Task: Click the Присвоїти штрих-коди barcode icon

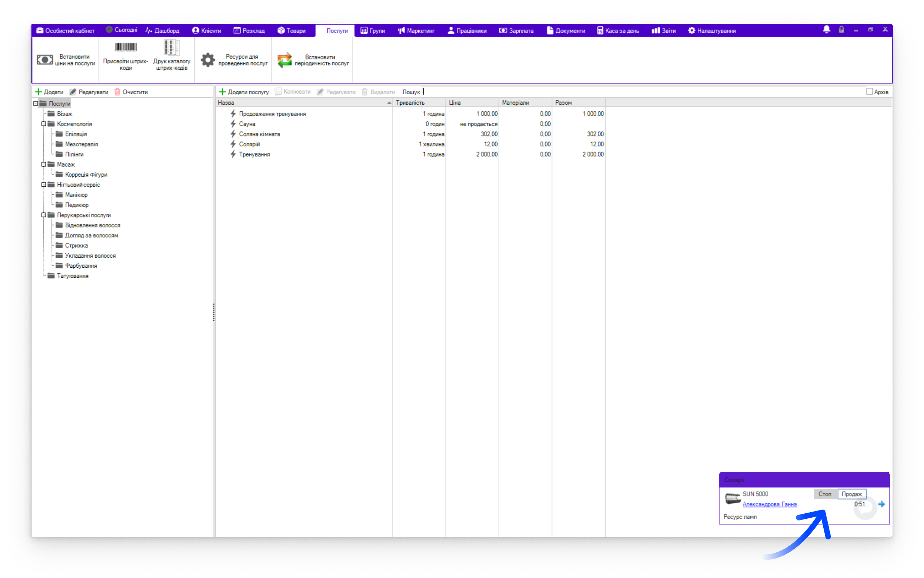Action: coord(126,47)
